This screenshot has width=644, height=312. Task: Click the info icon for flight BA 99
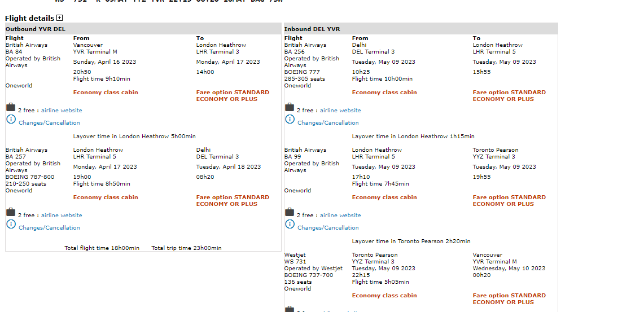290,224
